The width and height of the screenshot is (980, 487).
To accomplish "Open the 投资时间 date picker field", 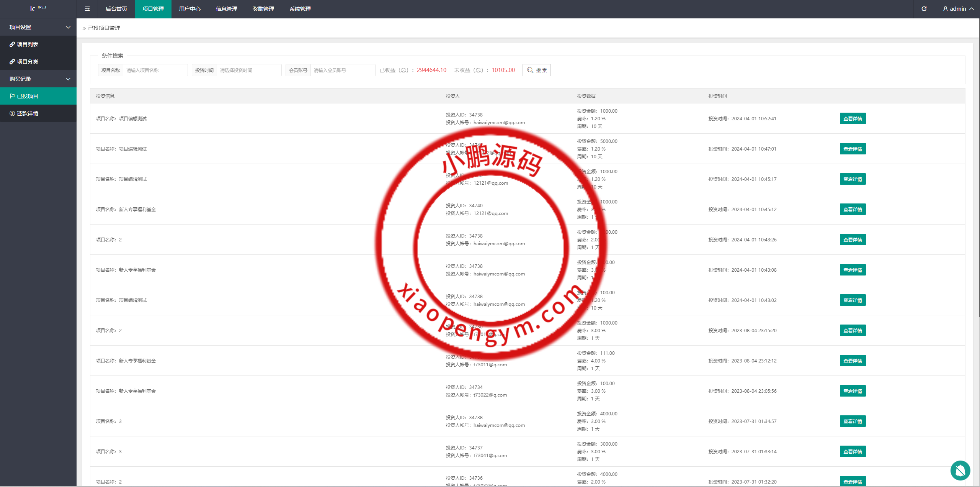I will (x=249, y=70).
